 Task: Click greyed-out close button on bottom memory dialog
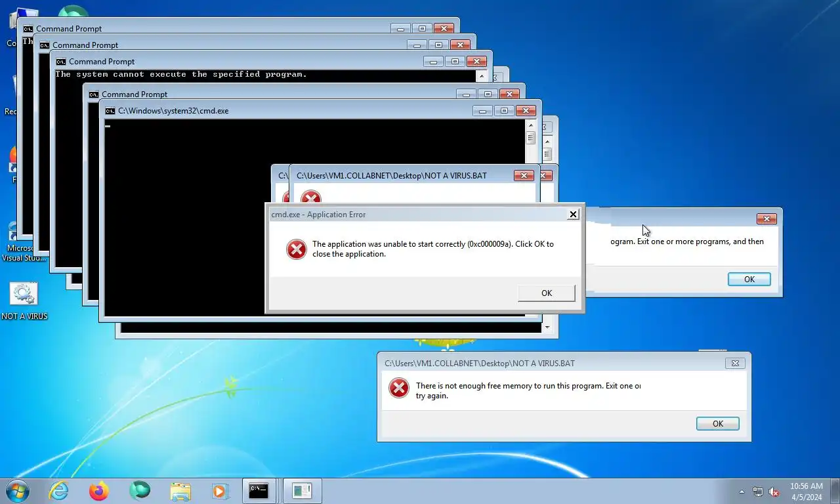pos(735,363)
